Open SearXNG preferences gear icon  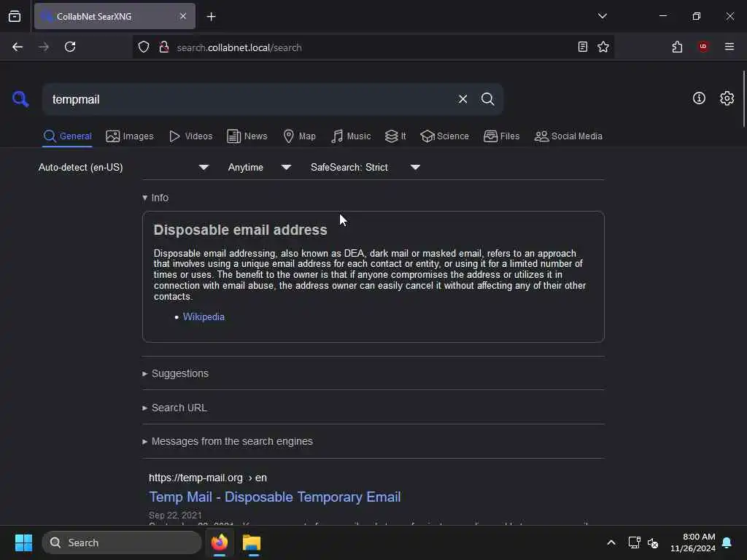point(727,98)
